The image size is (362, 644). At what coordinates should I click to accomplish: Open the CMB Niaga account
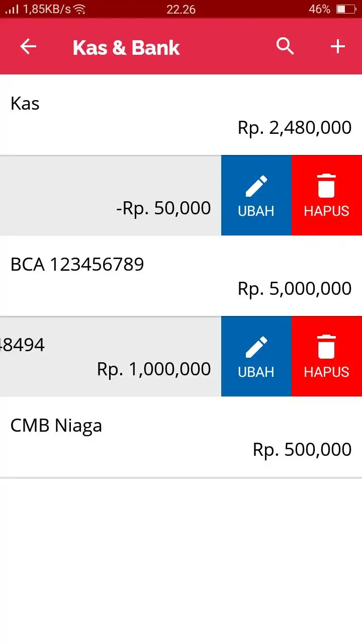[181, 437]
